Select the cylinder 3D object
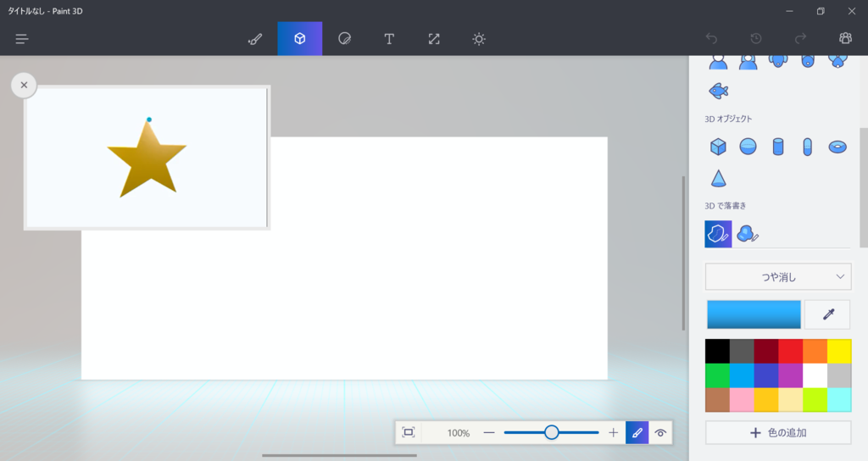This screenshot has height=461, width=868. coord(778,147)
